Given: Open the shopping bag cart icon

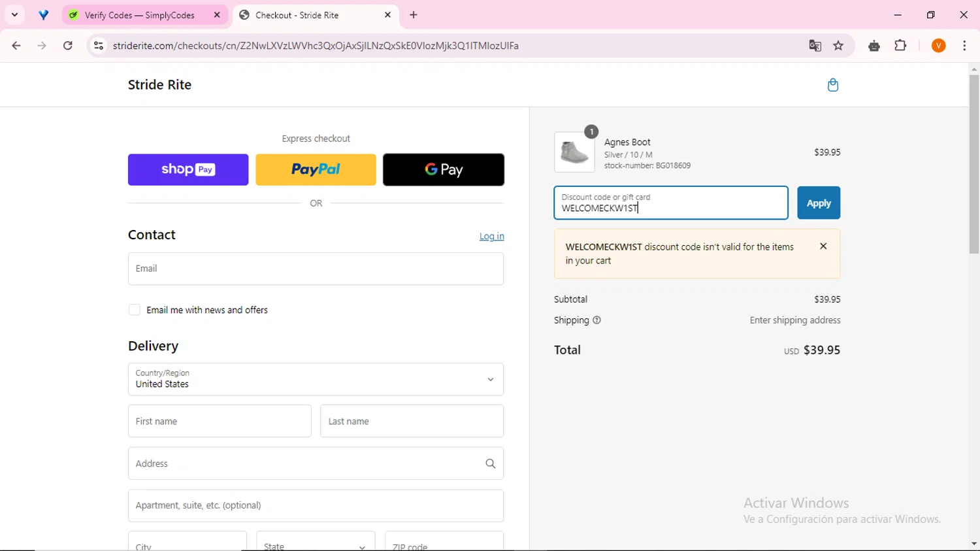Looking at the screenshot, I should [833, 85].
